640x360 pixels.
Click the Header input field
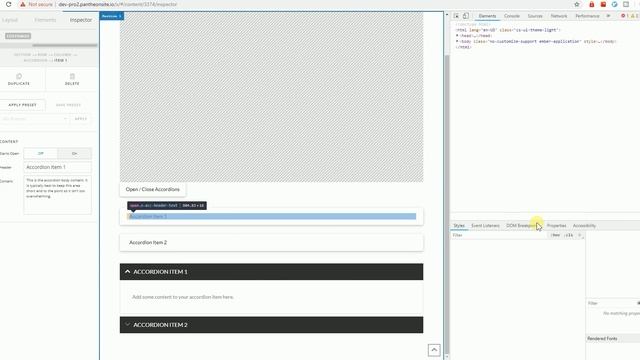58,167
